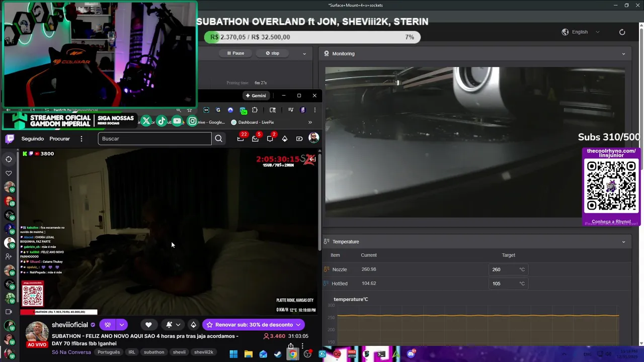Click the collapse theatre arrow on stream corner
The width and height of the screenshot is (644, 362).
click(312, 159)
